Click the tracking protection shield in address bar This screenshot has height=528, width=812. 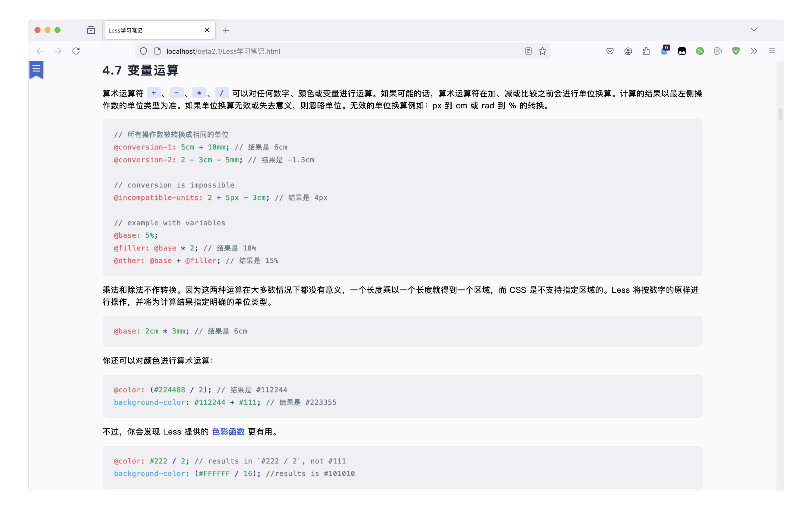[144, 51]
